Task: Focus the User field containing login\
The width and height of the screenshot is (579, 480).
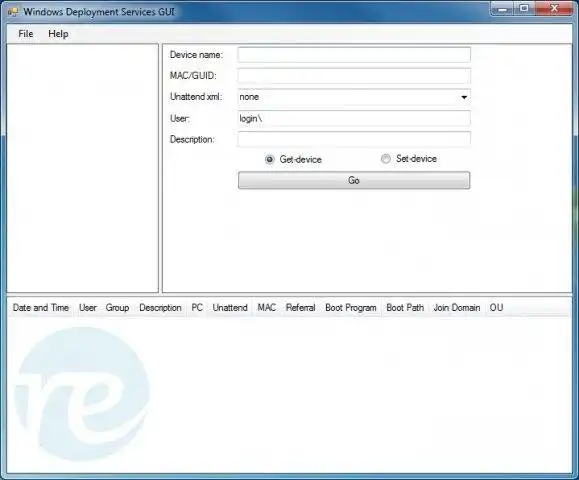Action: (354, 118)
